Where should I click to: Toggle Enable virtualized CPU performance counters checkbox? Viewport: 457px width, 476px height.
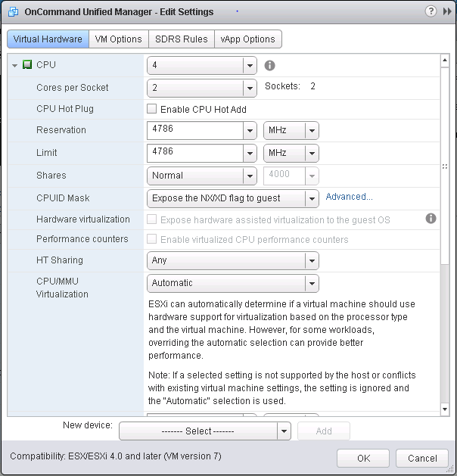coord(152,239)
